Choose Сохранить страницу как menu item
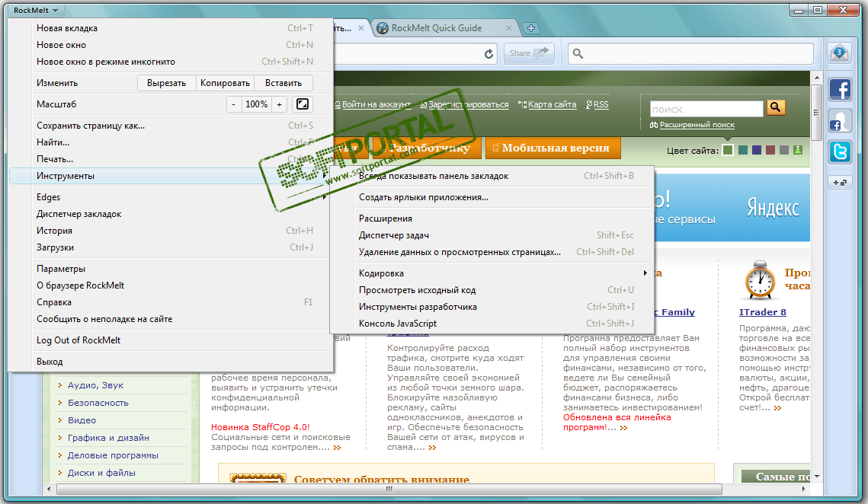Screen dimensions: 868x504 [171, 126]
